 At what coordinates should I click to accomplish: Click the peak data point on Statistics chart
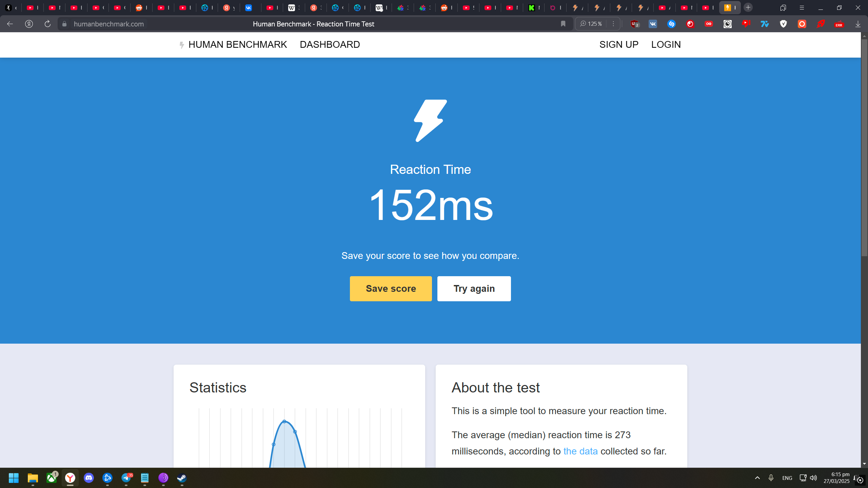[x=284, y=422]
